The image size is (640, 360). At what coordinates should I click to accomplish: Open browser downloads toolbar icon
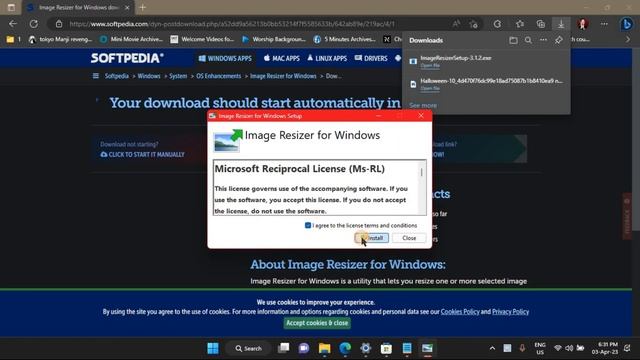click(561, 24)
